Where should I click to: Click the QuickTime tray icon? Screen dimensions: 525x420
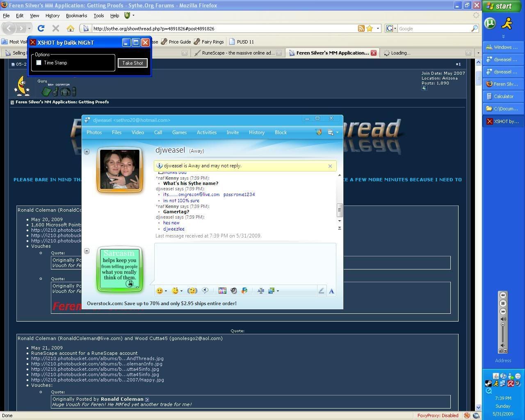(489, 391)
